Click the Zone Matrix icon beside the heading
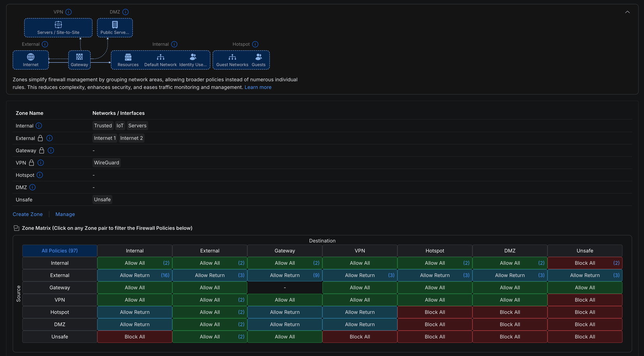This screenshot has height=356, width=644. coord(16,228)
